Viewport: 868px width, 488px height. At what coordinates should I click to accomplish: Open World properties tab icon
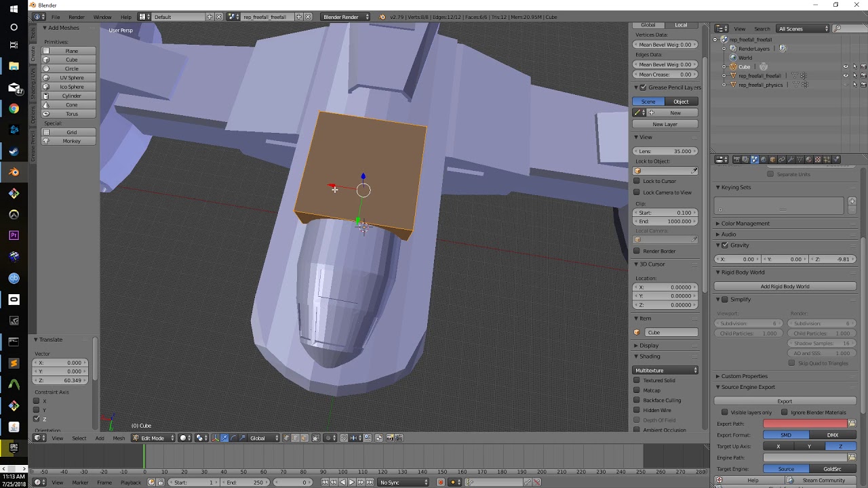[x=764, y=159]
